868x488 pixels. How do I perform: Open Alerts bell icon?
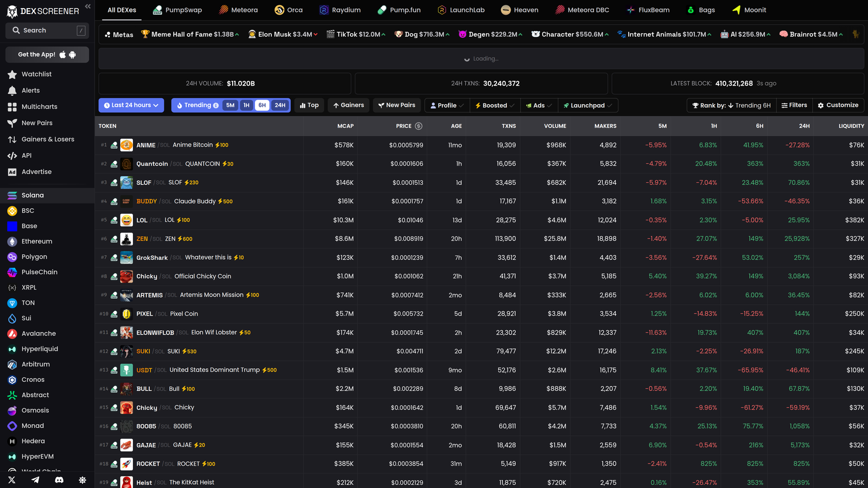(12, 91)
